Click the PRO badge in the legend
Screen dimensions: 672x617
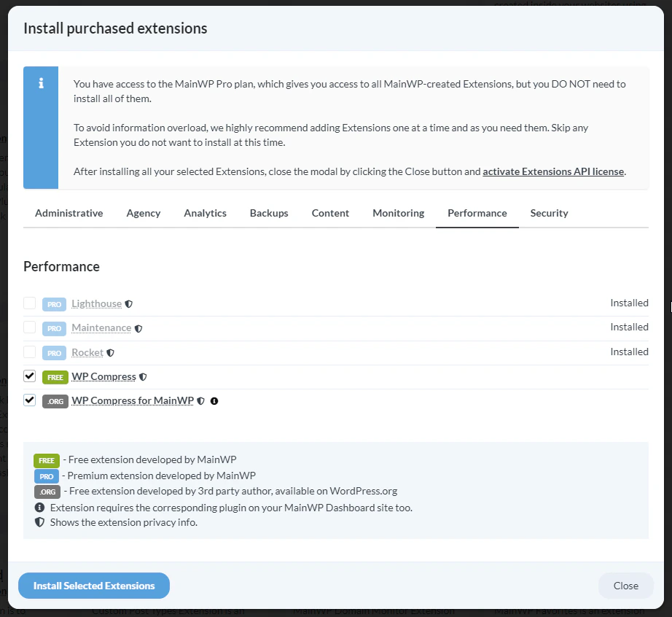coord(47,476)
